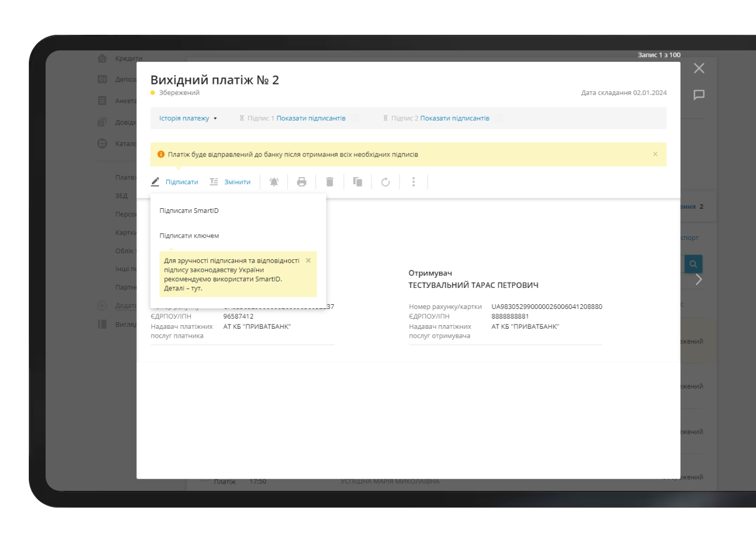Click the refresh payment status icon

point(386,182)
